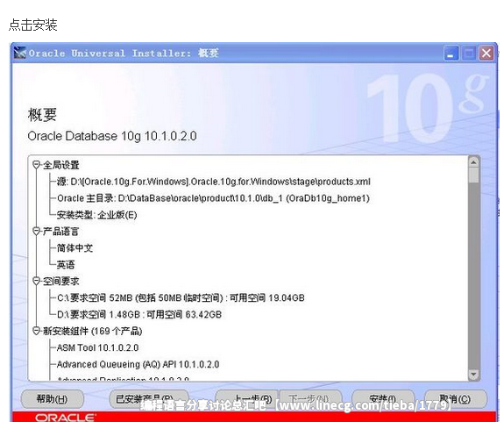Click the 点击安装 caption text above window
504x422 pixels.
tap(32, 25)
